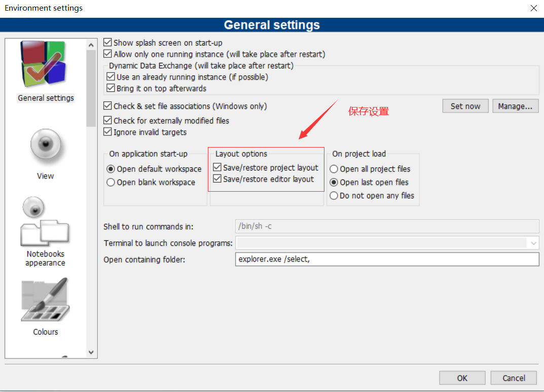The image size is (544, 392).
Task: Click the General settings label text
Action: 46,98
